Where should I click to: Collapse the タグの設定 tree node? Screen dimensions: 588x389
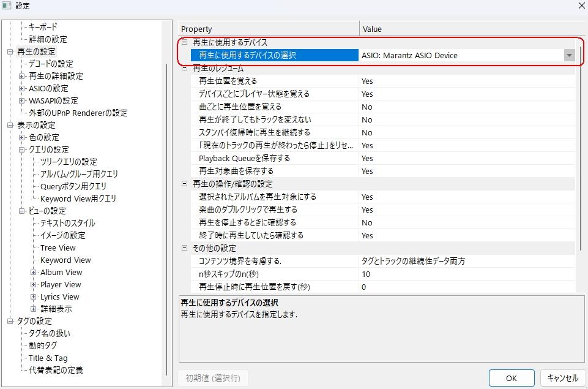pos(10,322)
